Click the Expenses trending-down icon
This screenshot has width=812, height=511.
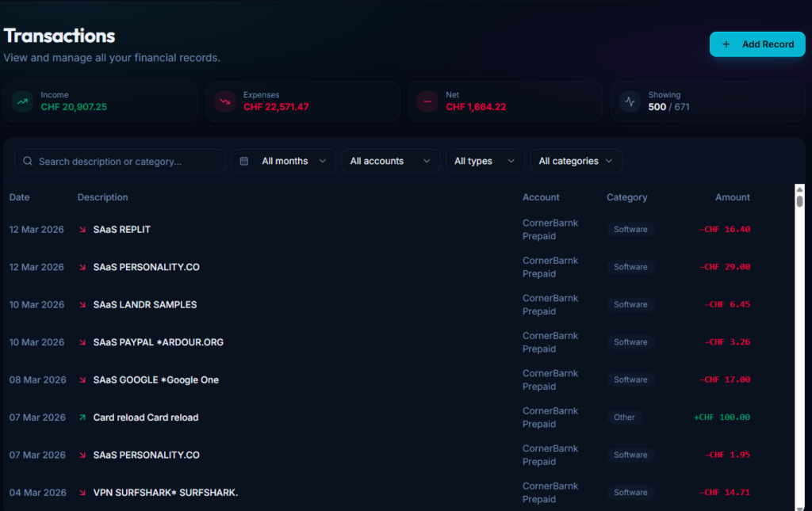(x=225, y=101)
